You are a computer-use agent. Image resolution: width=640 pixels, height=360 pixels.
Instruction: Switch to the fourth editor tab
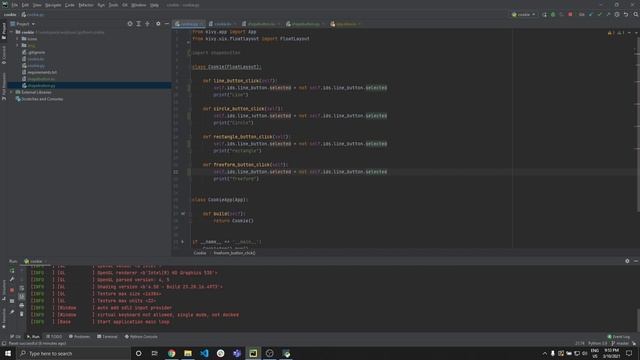[x=305, y=24]
